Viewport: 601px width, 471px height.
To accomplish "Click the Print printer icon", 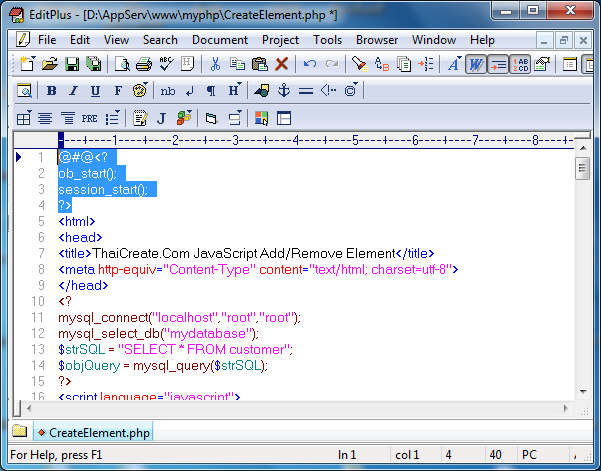I will click(144, 64).
